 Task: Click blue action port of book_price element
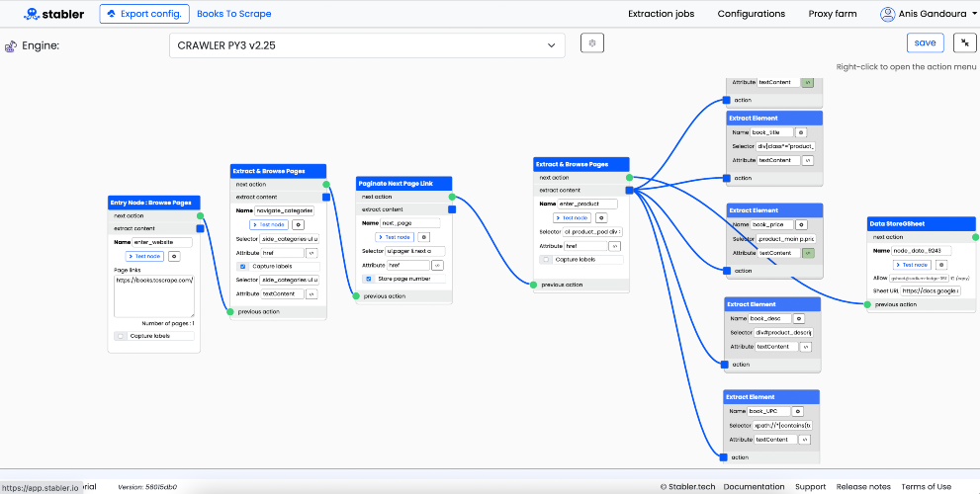click(726, 271)
